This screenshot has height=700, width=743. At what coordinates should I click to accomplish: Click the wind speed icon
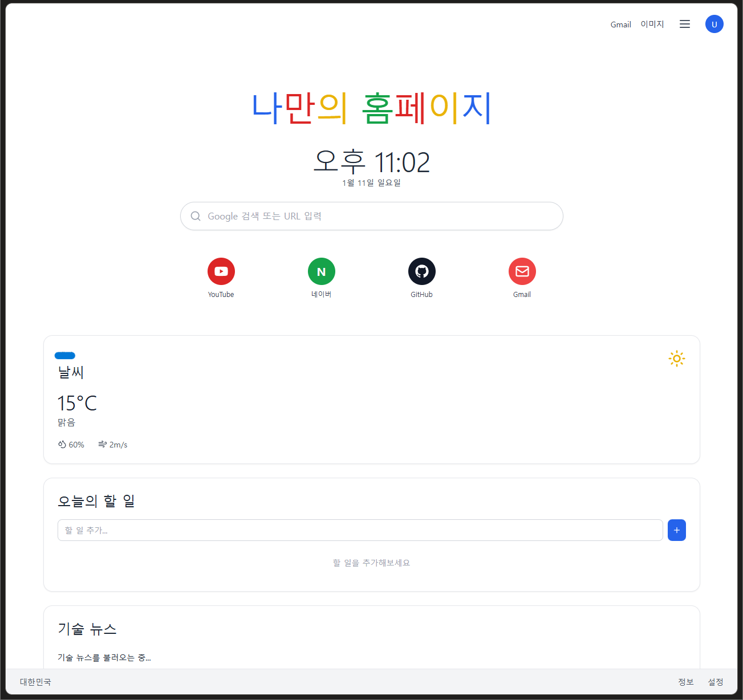[103, 444]
